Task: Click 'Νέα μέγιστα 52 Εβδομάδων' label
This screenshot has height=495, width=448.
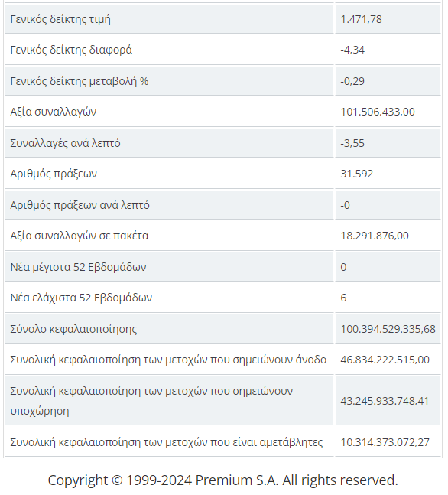Action: tap(78, 267)
